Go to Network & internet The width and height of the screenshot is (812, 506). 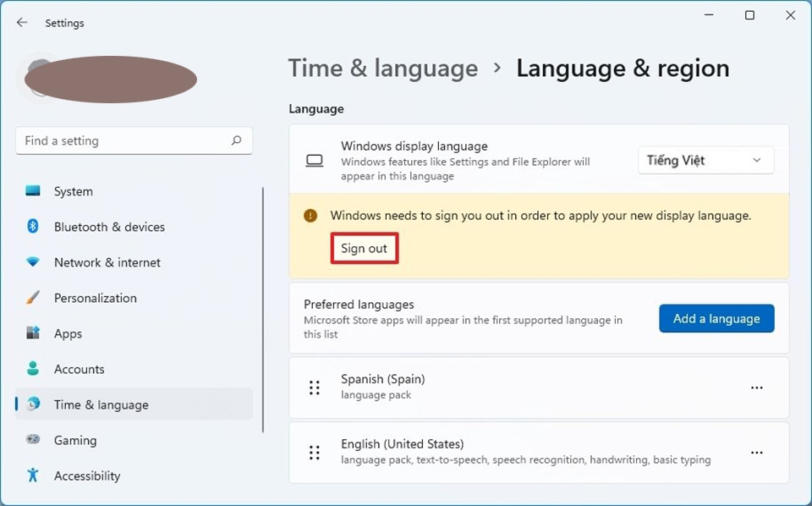(134, 262)
